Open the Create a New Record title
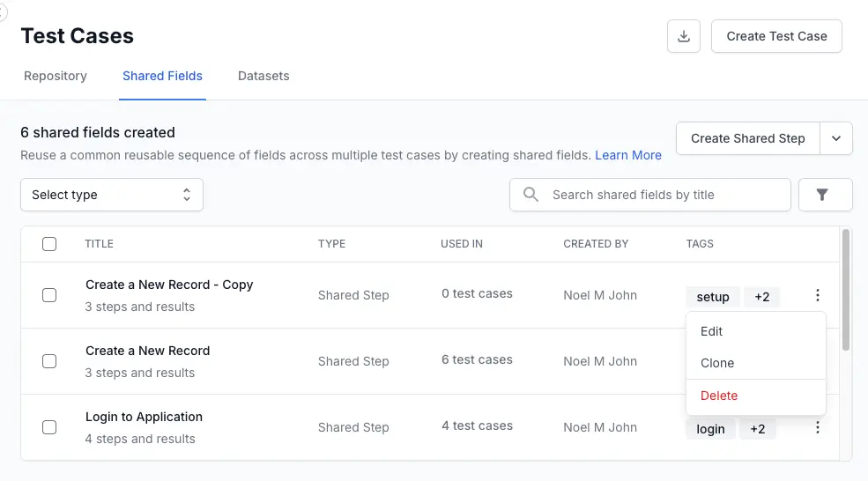The image size is (868, 481). tap(147, 351)
